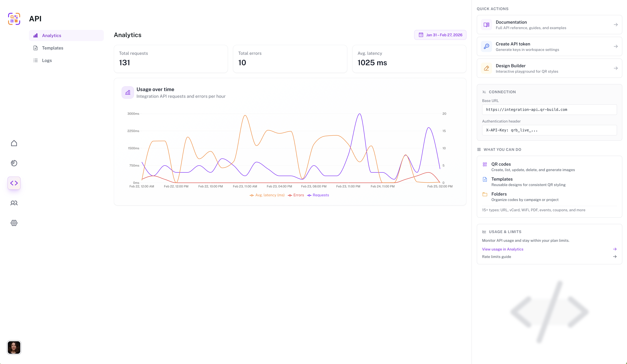
Task: Follow the View usage in Analytics link
Action: (x=503, y=249)
